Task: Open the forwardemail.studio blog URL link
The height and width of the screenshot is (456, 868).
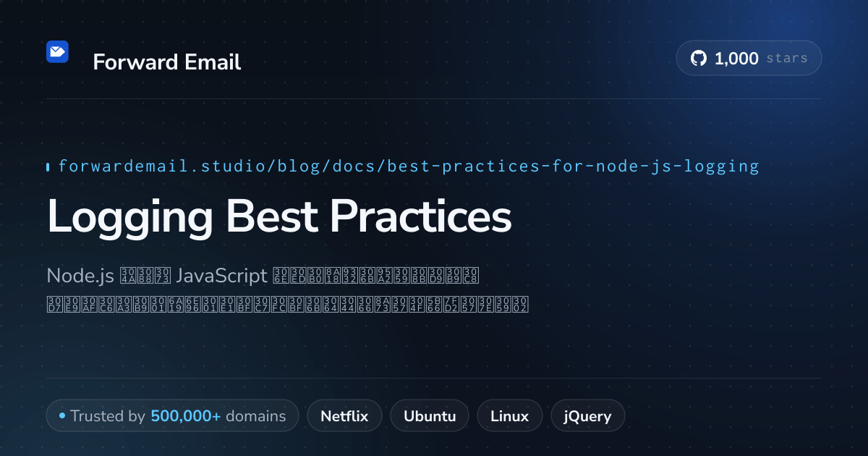Action: coord(409,166)
